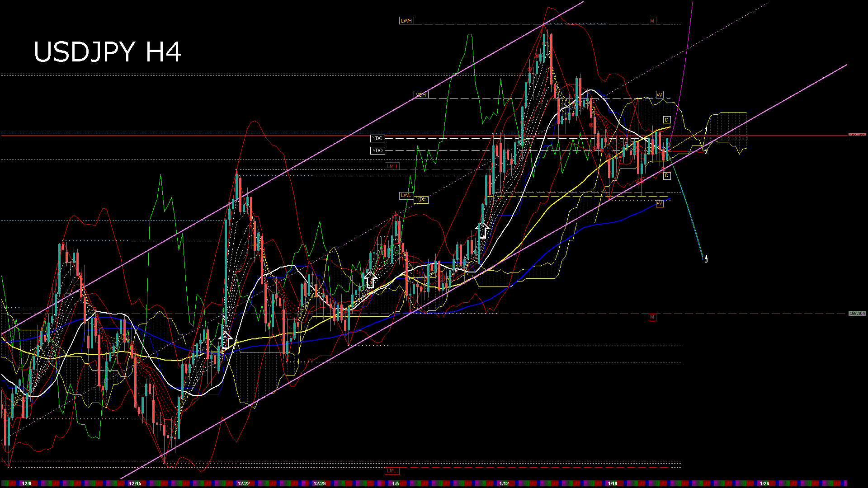Screen dimensions: 868x488
Task: Select the yellow YDH level label
Action: (x=420, y=95)
